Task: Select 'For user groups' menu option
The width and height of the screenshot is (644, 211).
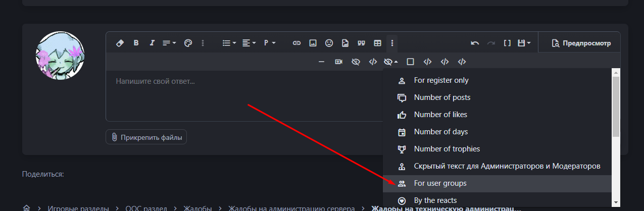Action: coord(440,183)
